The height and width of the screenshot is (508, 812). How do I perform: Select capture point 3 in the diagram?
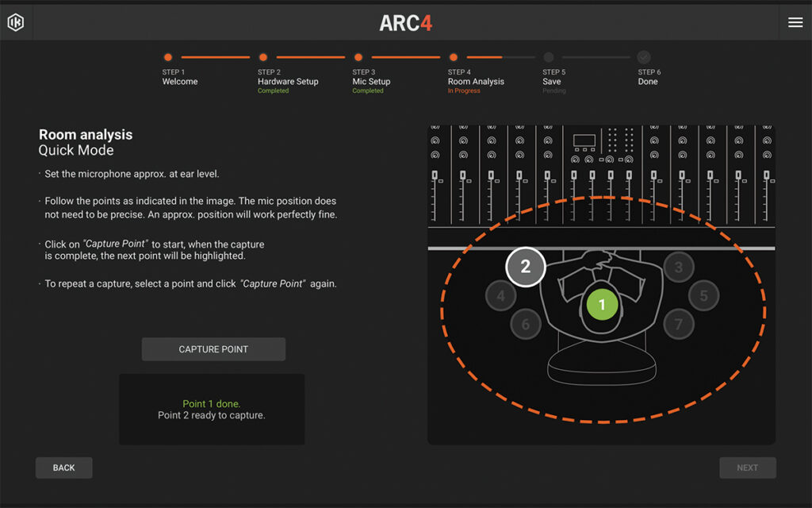point(679,267)
